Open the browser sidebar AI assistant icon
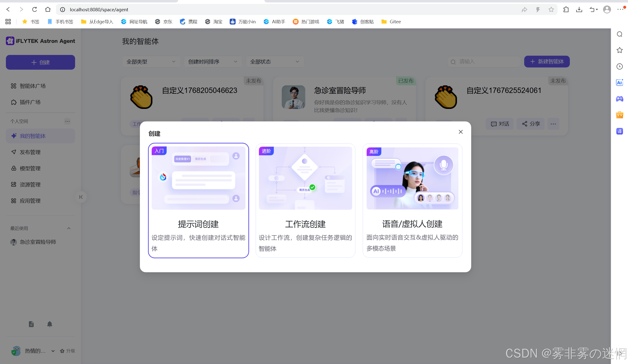 click(619, 82)
